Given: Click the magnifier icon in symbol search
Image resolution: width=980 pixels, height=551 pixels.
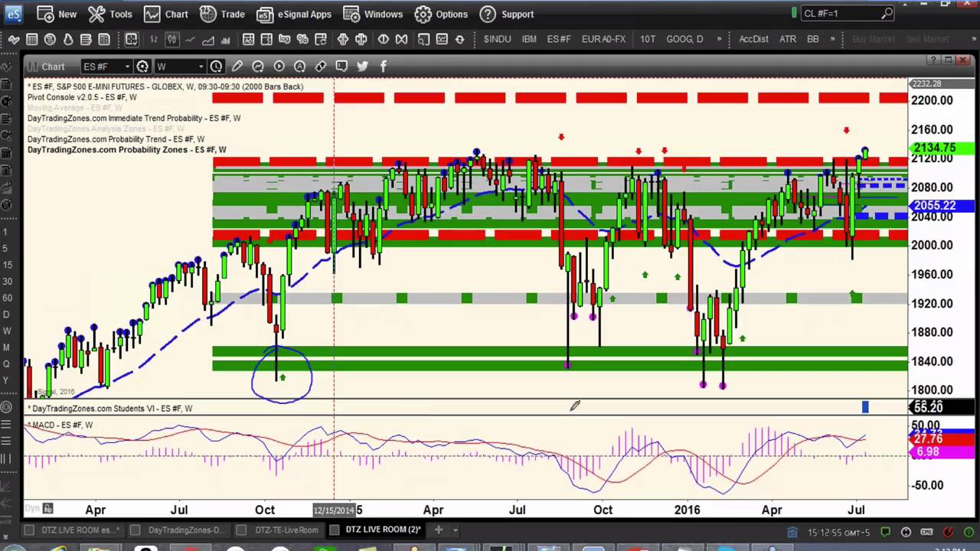Looking at the screenshot, I should 887,14.
